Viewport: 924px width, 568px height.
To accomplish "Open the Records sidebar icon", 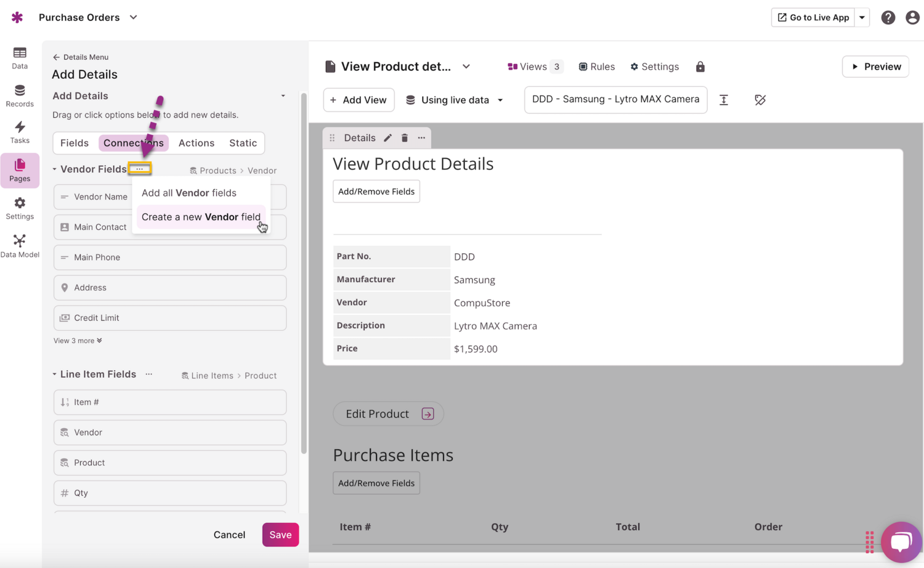I will point(20,95).
